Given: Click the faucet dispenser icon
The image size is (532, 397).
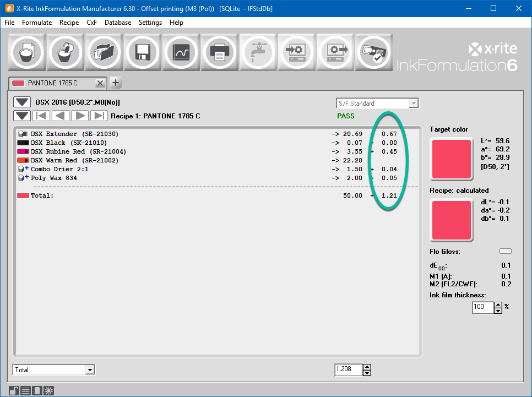Looking at the screenshot, I should pyautogui.click(x=258, y=52).
